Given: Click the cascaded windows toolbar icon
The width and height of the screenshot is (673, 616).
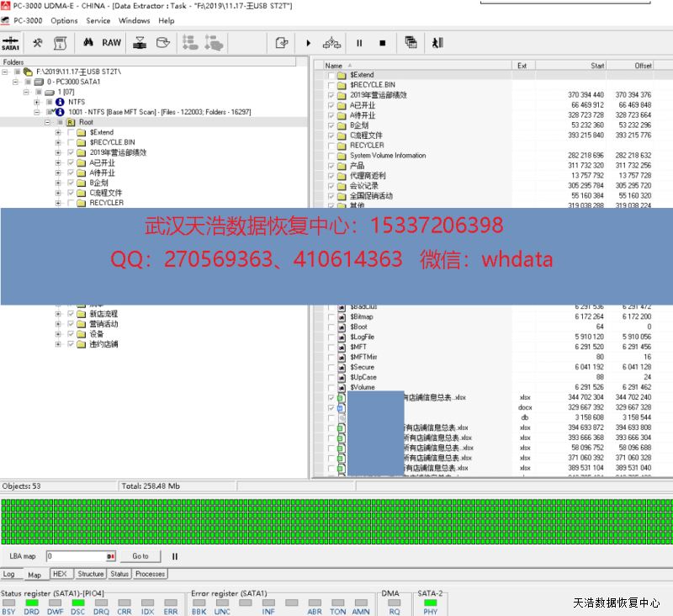Looking at the screenshot, I should coord(411,43).
